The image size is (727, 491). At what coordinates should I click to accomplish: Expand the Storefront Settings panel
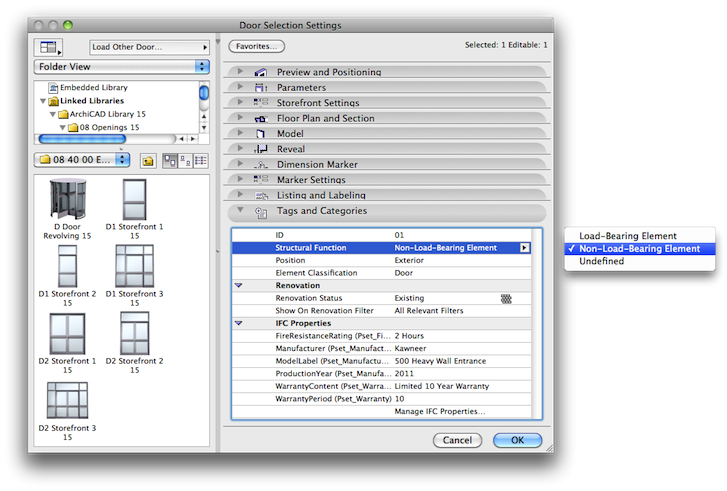pos(240,102)
